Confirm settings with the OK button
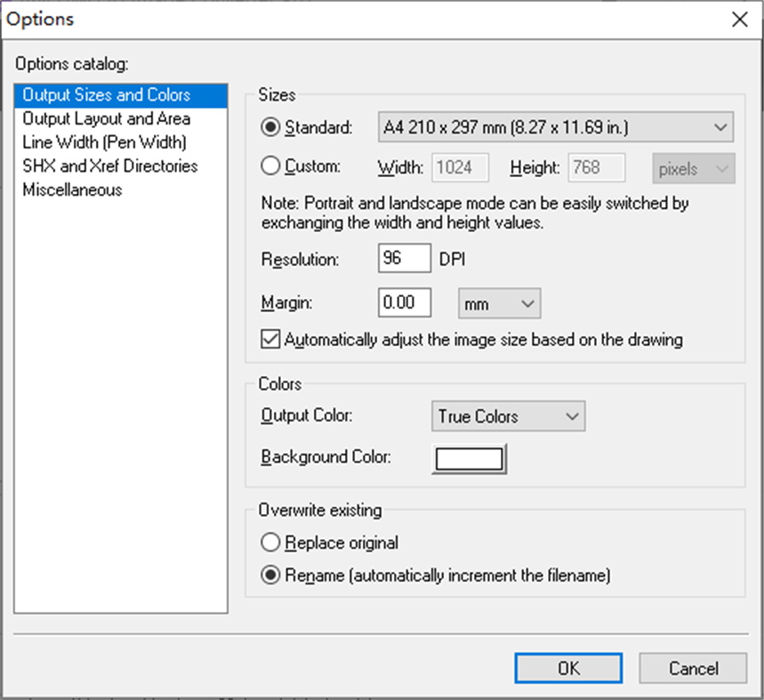 coord(567,668)
